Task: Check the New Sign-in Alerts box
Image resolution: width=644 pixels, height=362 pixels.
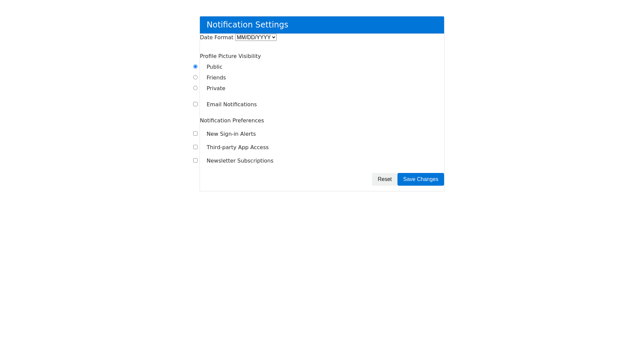Action: click(195, 134)
